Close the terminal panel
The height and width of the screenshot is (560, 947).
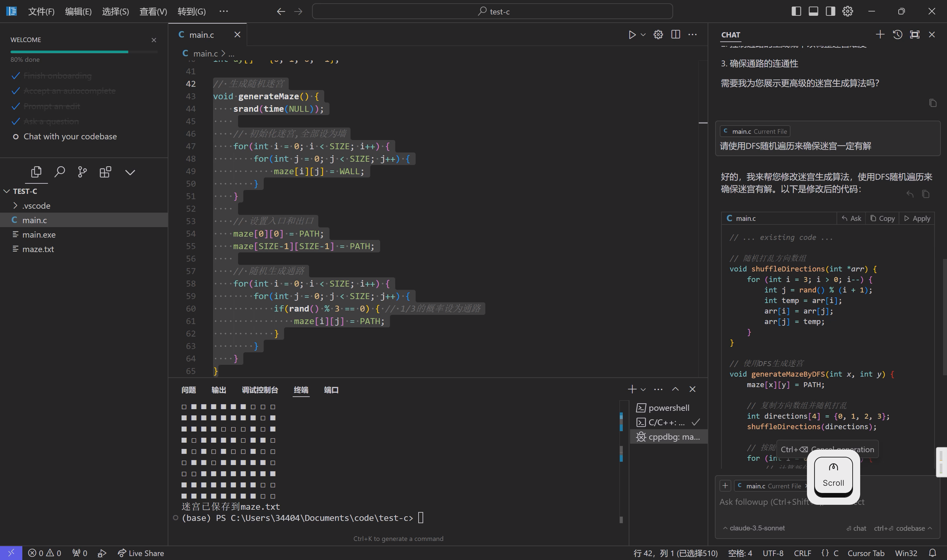[692, 389]
